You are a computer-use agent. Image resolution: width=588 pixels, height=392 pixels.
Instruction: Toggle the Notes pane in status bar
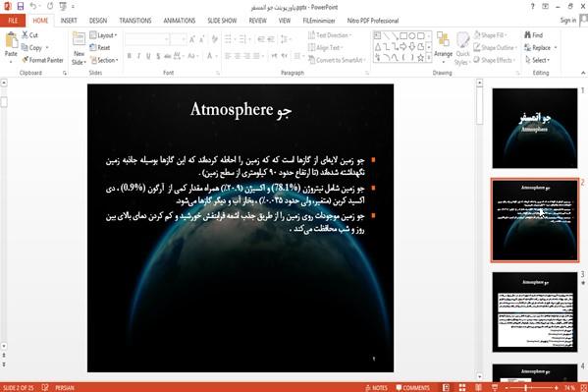click(x=377, y=387)
